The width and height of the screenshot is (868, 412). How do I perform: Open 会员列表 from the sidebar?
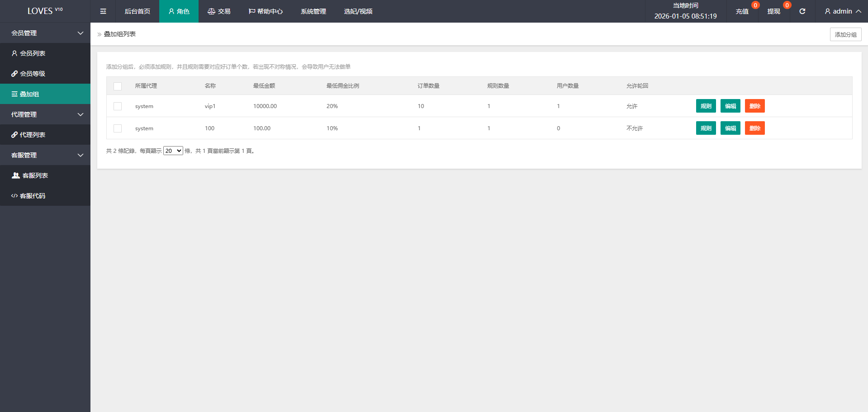click(33, 53)
